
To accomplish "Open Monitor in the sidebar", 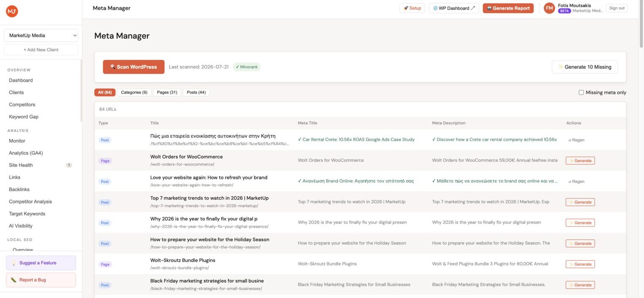I will [17, 141].
